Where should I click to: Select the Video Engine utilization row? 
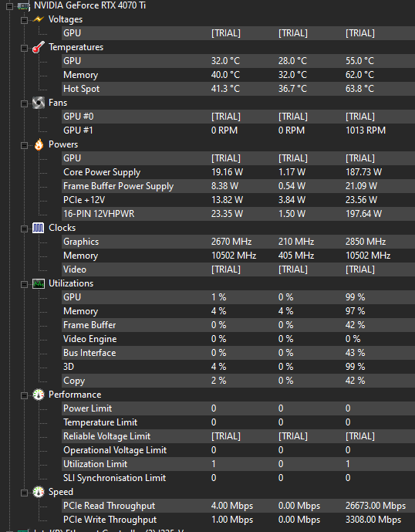pos(238,339)
